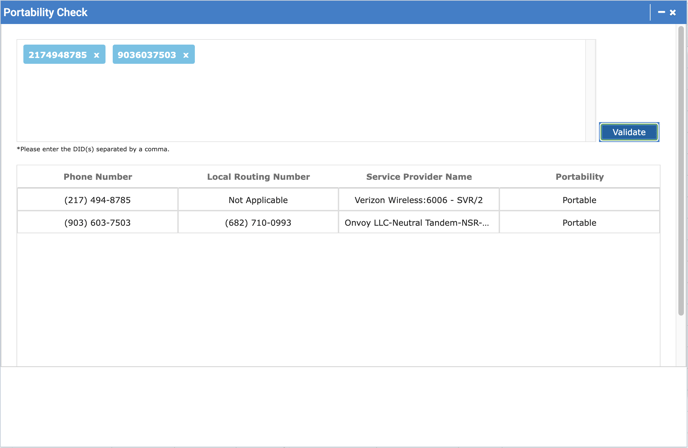Click the Portability column header

pos(579,177)
